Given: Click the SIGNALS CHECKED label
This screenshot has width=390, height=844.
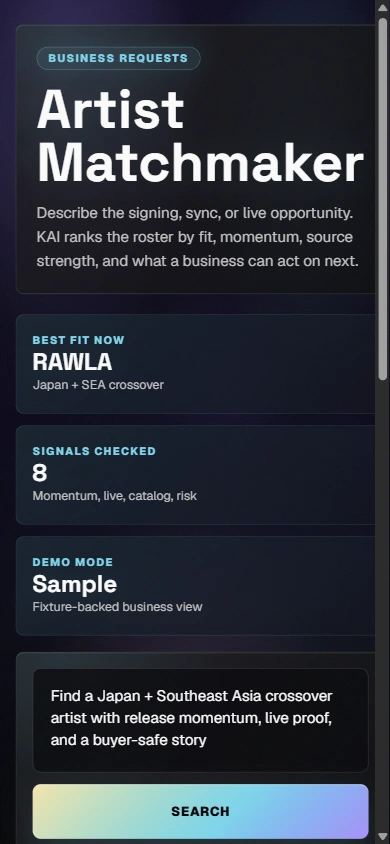Looking at the screenshot, I should (94, 451).
